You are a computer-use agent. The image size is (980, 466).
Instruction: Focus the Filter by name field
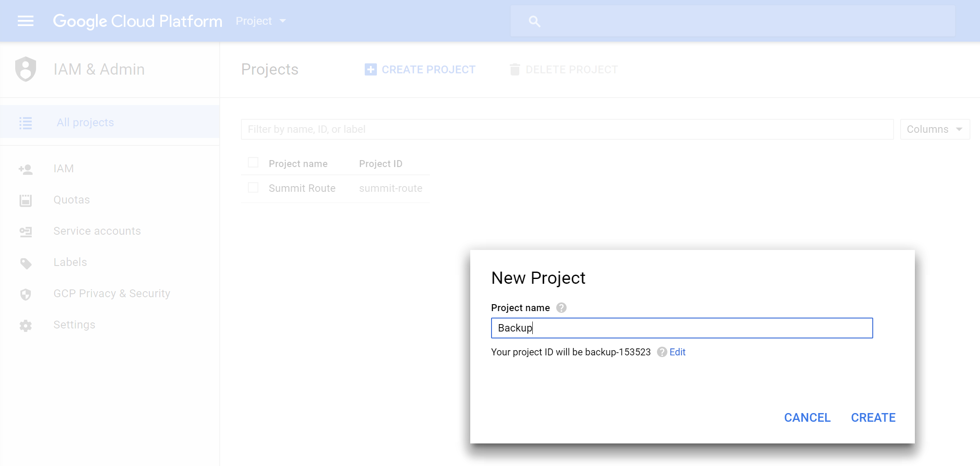(x=567, y=129)
